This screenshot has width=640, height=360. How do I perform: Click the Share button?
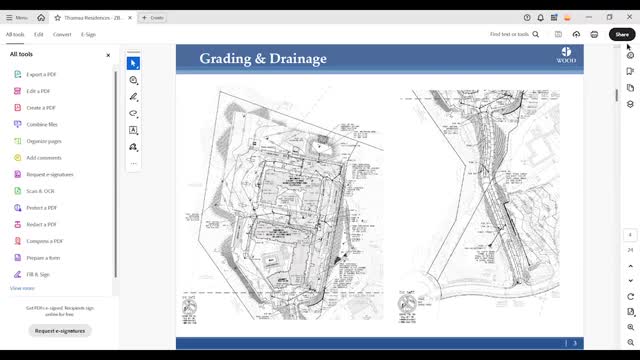[x=622, y=34]
